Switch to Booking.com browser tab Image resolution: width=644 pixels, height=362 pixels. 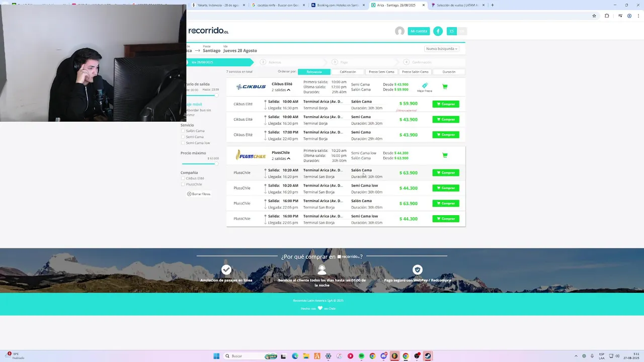pyautogui.click(x=337, y=5)
